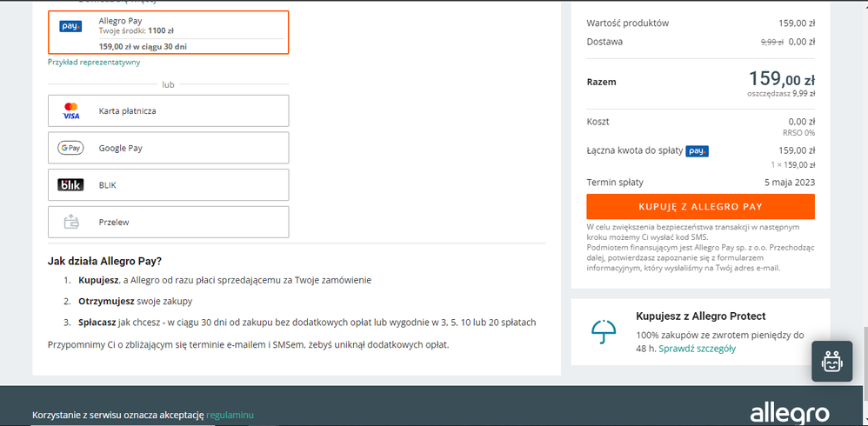Open Sprawdź szczegóły link for Allegro Protect
The height and width of the screenshot is (426, 868).
pyautogui.click(x=698, y=349)
